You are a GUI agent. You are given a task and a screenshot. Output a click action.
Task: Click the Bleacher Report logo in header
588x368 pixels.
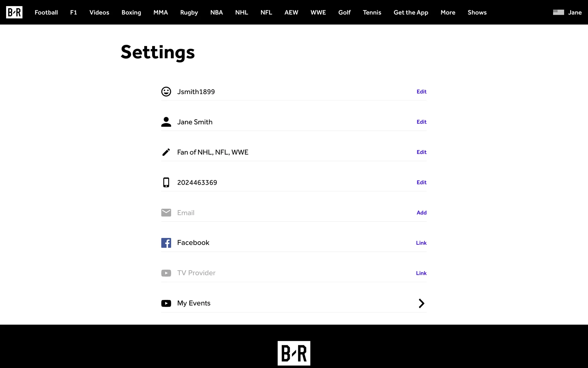coord(14,12)
